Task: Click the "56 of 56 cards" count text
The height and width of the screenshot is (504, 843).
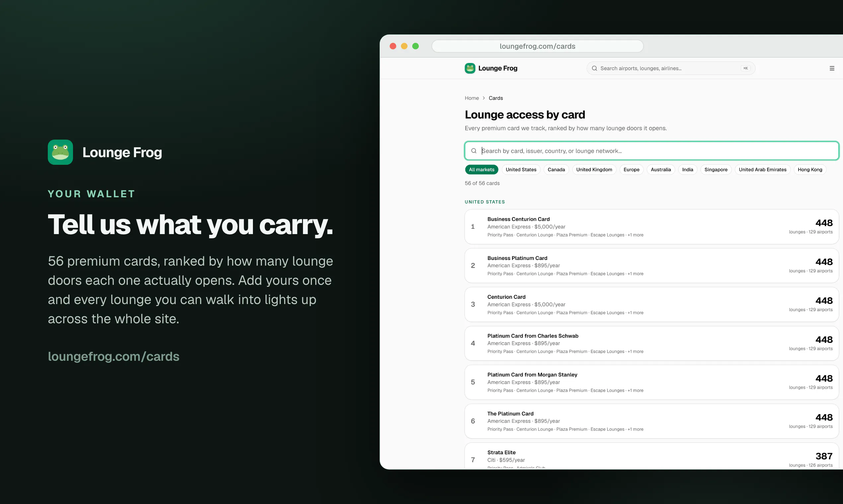Action: click(x=482, y=183)
